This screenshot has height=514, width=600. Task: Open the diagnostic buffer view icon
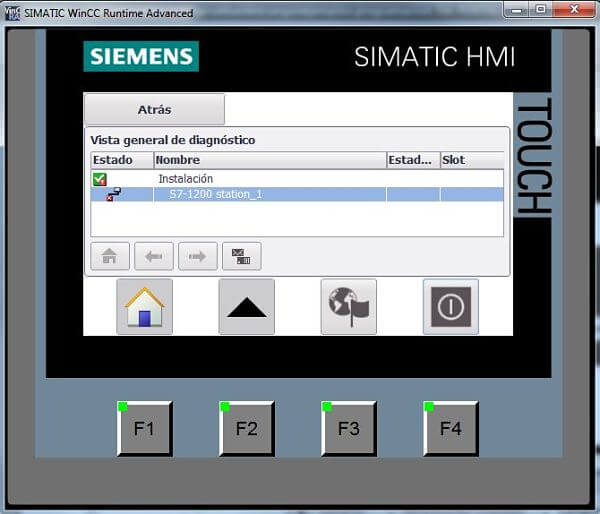(x=242, y=256)
